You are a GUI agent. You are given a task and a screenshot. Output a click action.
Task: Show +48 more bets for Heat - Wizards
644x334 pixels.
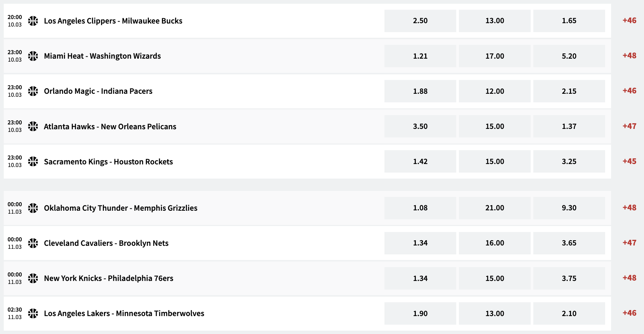(x=629, y=56)
